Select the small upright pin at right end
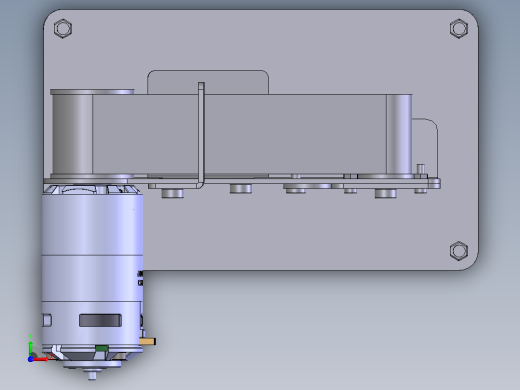Image resolution: width=520 pixels, height=390 pixels. (x=421, y=168)
